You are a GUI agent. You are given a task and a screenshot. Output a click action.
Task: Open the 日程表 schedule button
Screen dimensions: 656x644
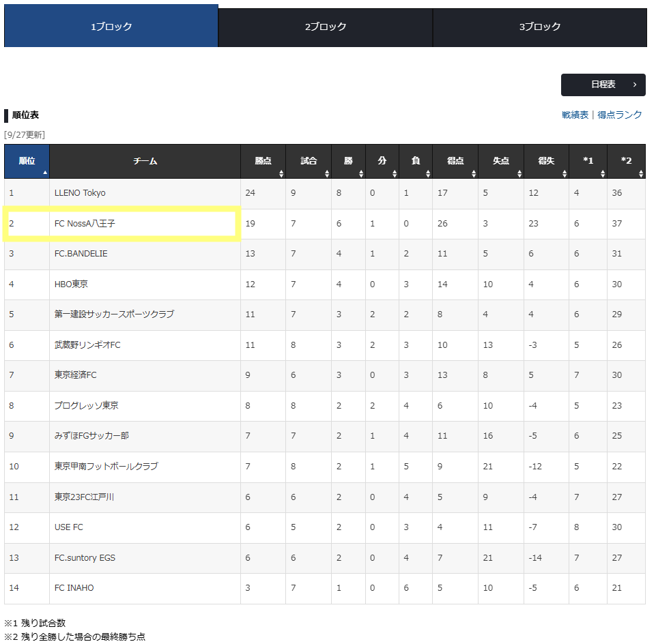[603, 85]
